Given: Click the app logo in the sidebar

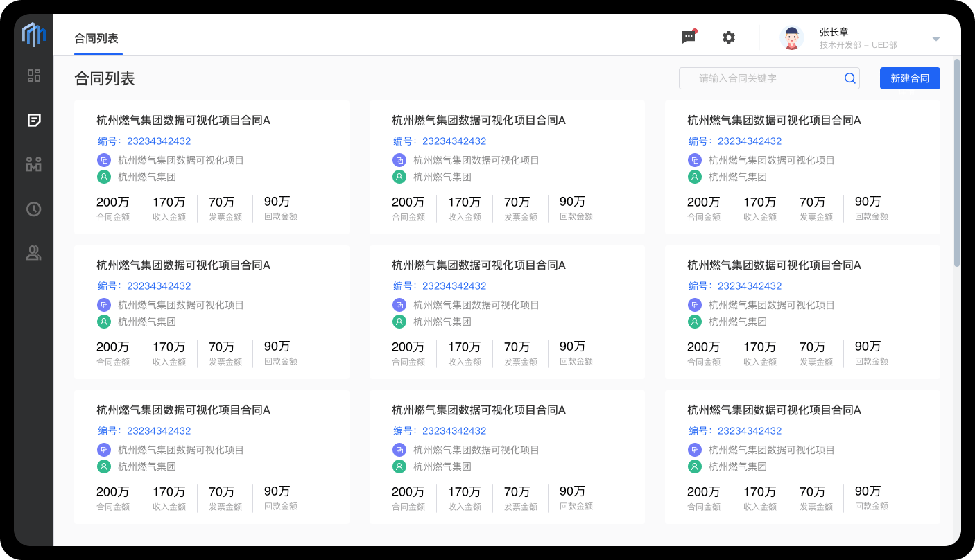Looking at the screenshot, I should 33,35.
